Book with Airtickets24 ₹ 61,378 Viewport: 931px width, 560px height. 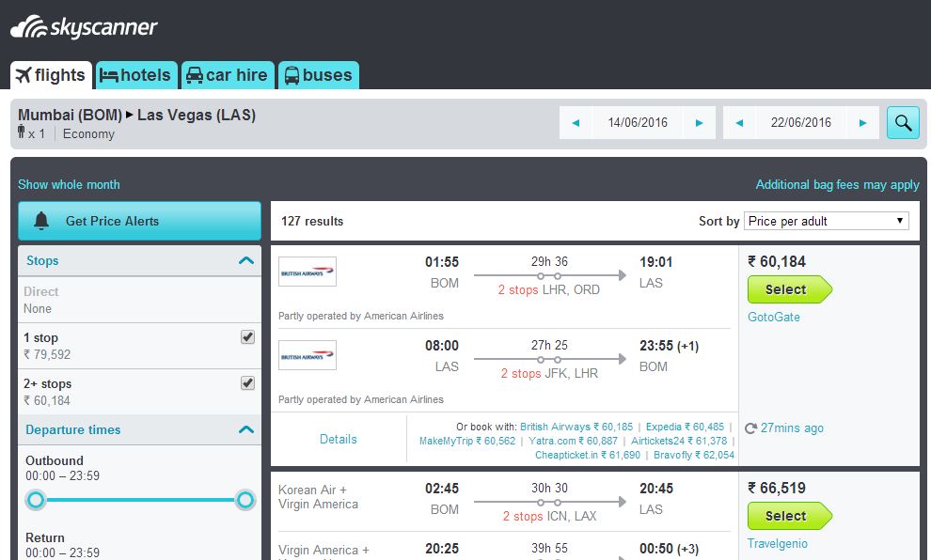pos(679,441)
